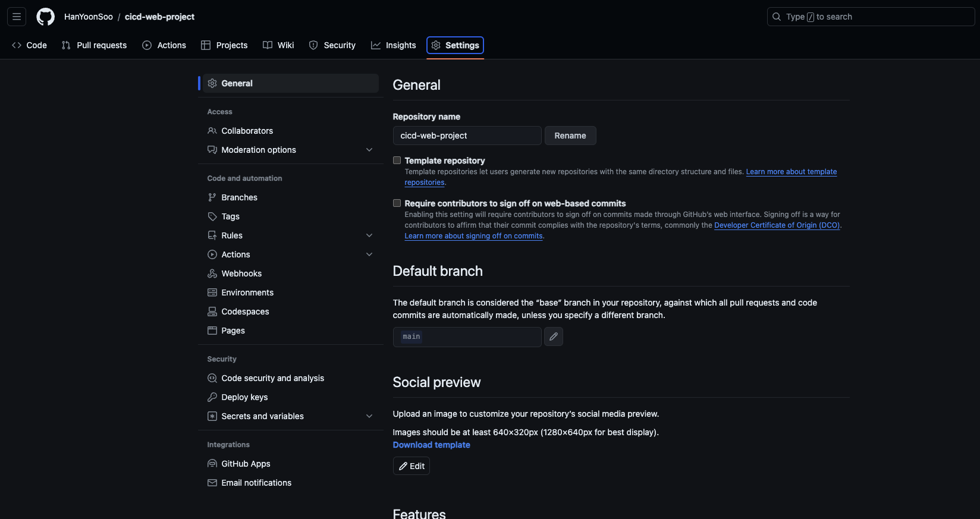This screenshot has width=980, height=519.
Task: Click the Code security and analysis icon
Action: pos(212,378)
